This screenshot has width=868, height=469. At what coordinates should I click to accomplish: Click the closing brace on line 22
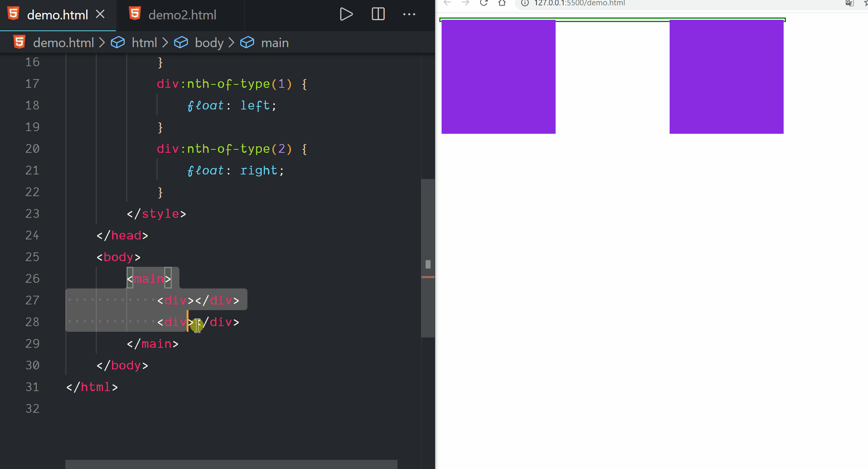tap(160, 192)
